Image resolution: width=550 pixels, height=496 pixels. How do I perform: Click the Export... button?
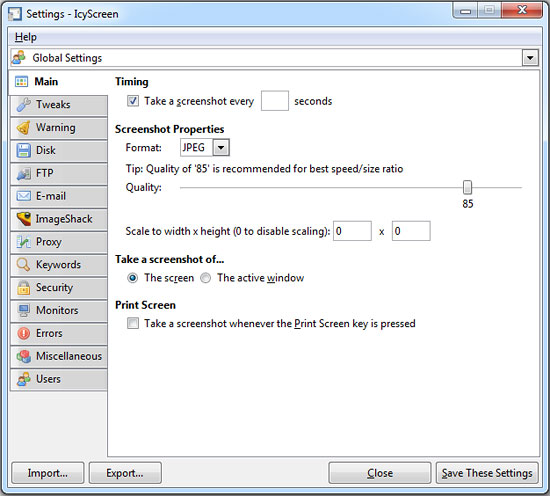[x=125, y=473]
